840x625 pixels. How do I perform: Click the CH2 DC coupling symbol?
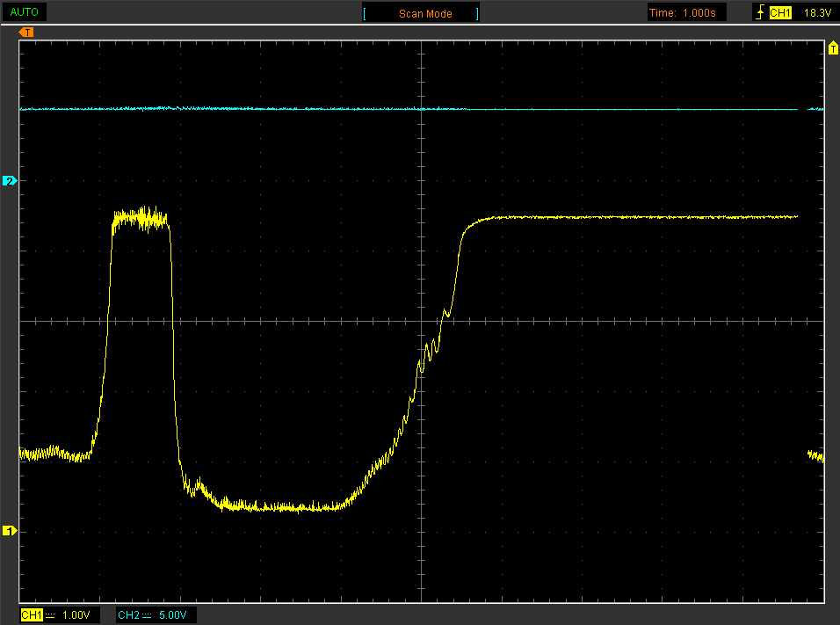tap(147, 615)
